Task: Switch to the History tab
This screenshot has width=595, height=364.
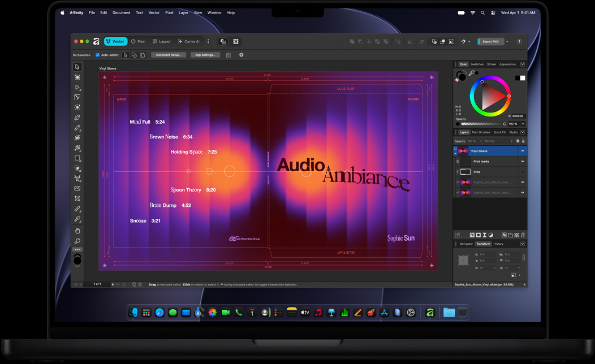Action: click(498, 244)
